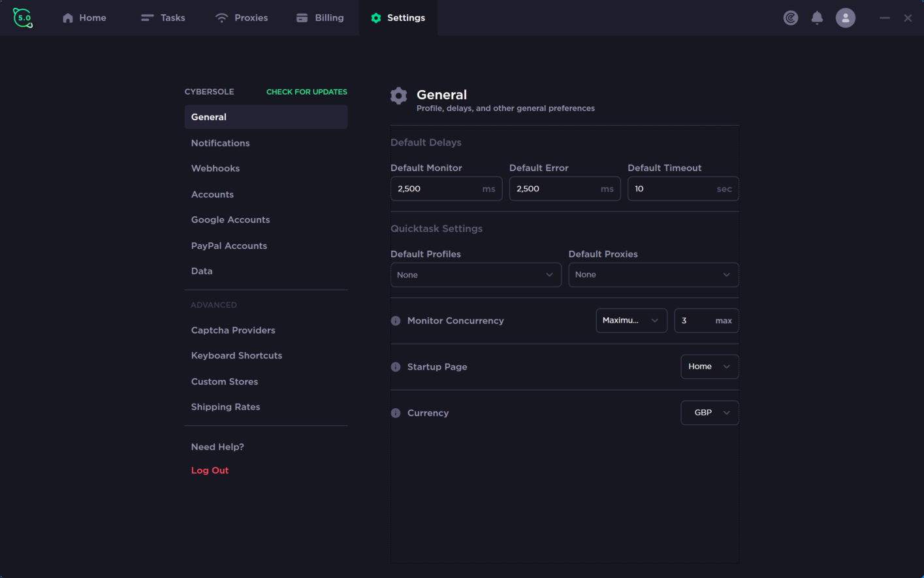Switch to the Home tab
This screenshot has height=578, width=924.
coord(84,18)
